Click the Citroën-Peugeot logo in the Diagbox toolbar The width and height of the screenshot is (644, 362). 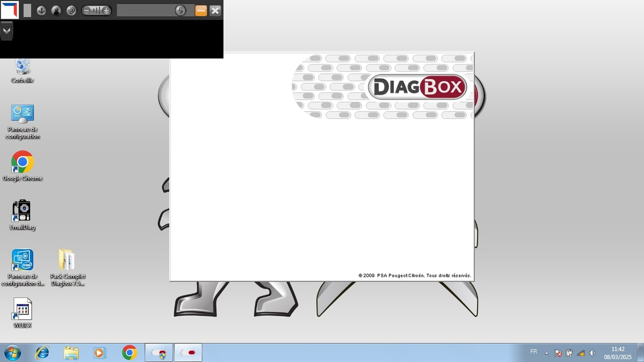(10, 10)
